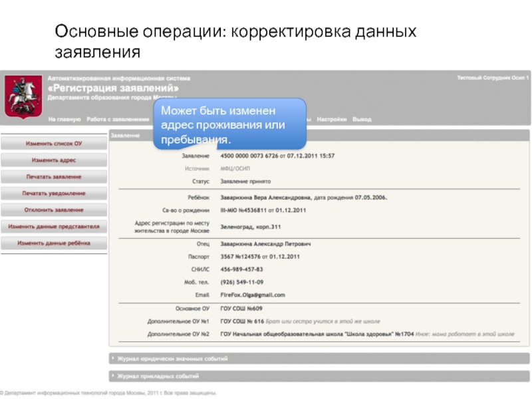Click Печатать заявление button
532x399 pixels.
click(54, 177)
